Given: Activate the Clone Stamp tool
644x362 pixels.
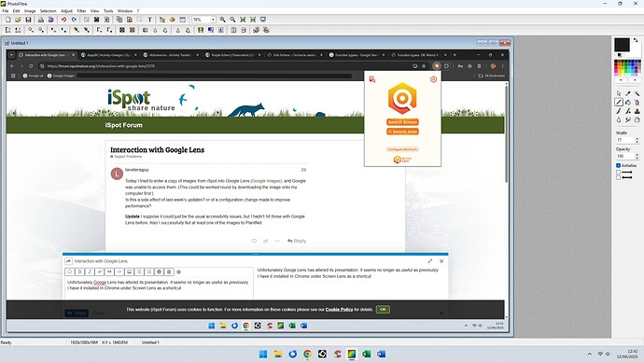Looking at the screenshot, I should coord(637,111).
